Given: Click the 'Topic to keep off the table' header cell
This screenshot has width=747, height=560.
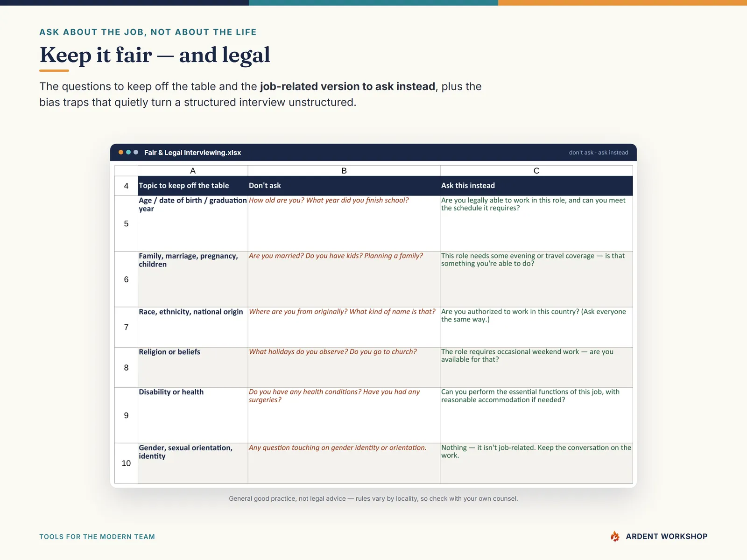Looking at the screenshot, I should pyautogui.click(x=193, y=186).
